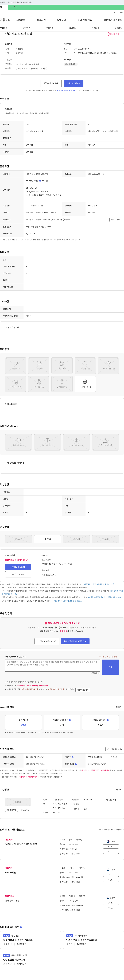Click the 면접 screening method box

[x=48, y=539]
